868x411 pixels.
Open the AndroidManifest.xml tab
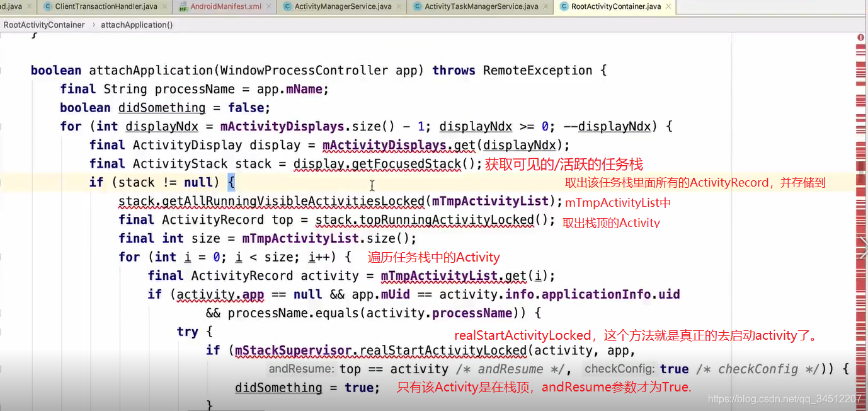click(x=225, y=6)
